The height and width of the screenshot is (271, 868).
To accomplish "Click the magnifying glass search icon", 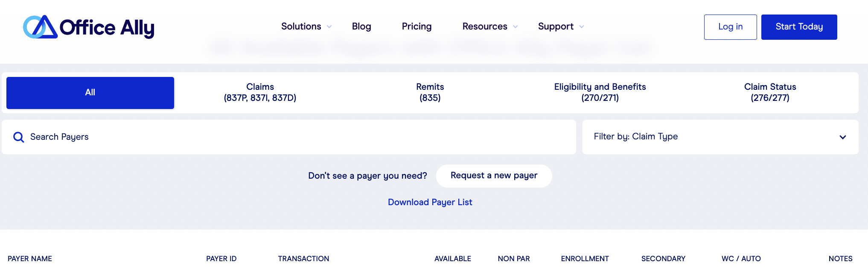I will 18,137.
